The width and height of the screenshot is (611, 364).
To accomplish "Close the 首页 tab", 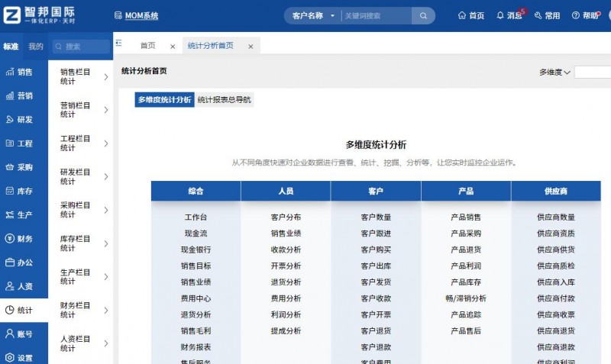I will click(x=173, y=47).
